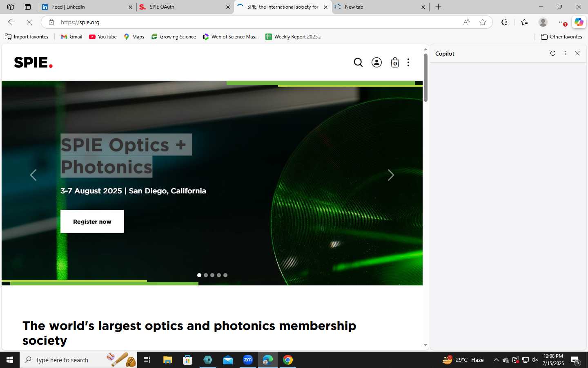Close the New tab browser tab
The height and width of the screenshot is (368, 588).
tap(423, 7)
